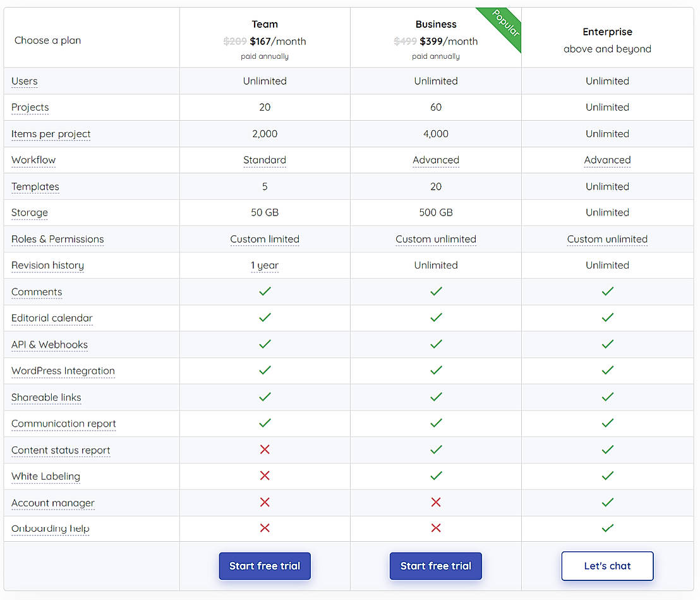The height and width of the screenshot is (600, 700).
Task: Click the Business checkmark for Content status report
Action: [x=436, y=450]
